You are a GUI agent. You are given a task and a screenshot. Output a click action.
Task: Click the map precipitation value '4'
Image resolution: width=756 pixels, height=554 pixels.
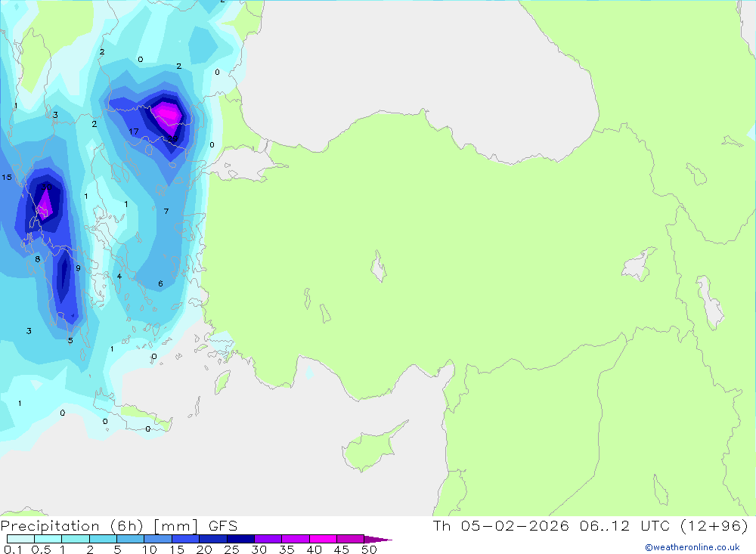(119, 277)
